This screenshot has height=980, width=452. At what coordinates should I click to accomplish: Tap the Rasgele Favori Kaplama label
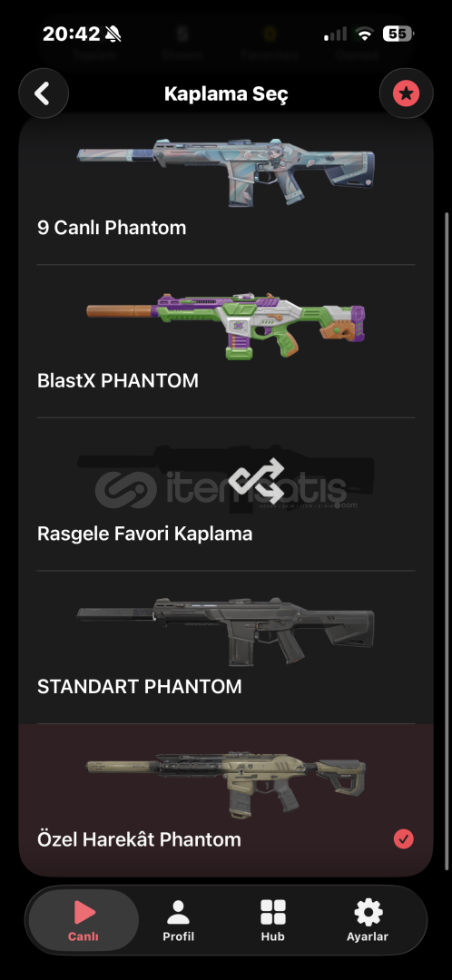coord(145,534)
